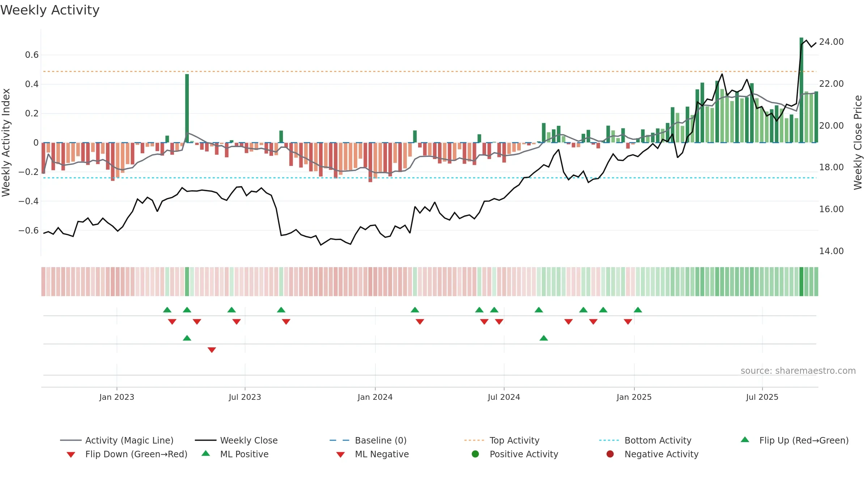This screenshot has height=488, width=868.
Task: Click the Jul 2024 x-axis label
Action: coord(504,397)
